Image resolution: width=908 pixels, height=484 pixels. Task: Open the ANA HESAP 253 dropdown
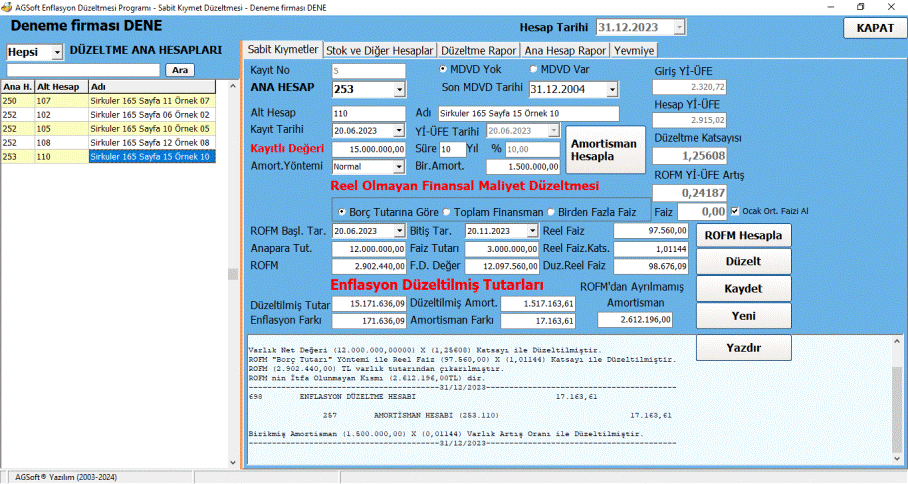(399, 90)
